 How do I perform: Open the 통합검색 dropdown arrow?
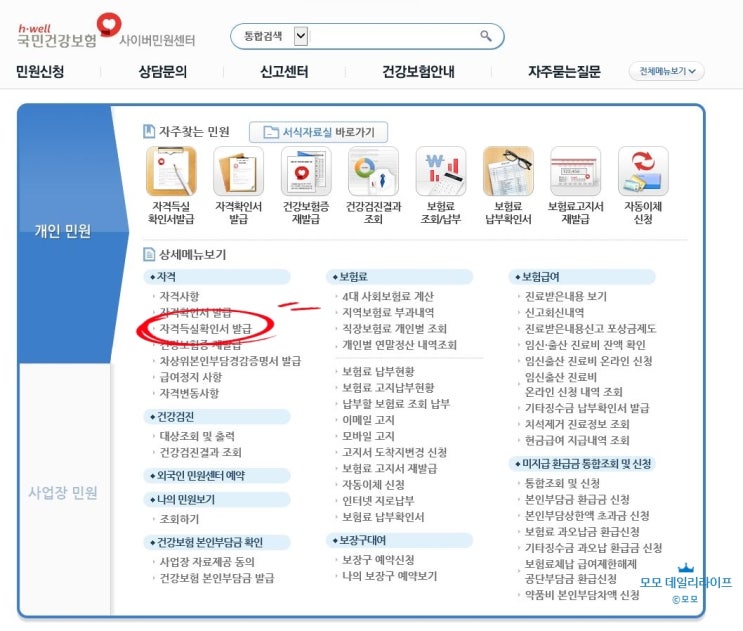point(301,36)
